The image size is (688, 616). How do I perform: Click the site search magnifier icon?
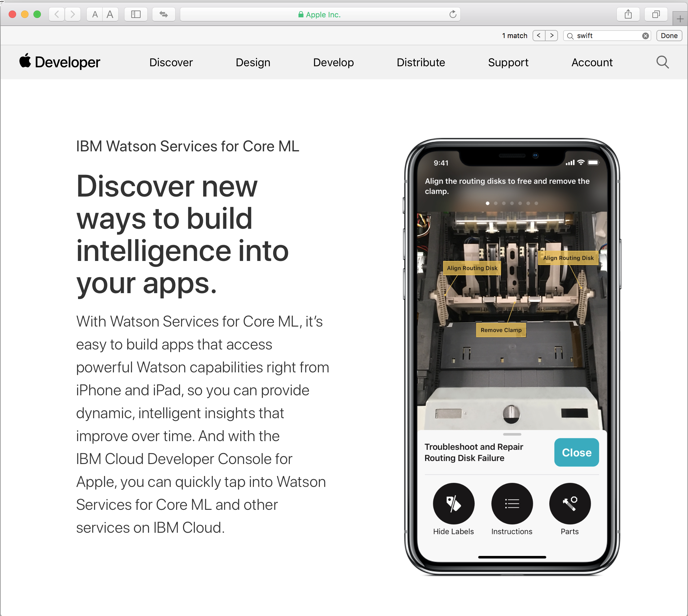662,62
